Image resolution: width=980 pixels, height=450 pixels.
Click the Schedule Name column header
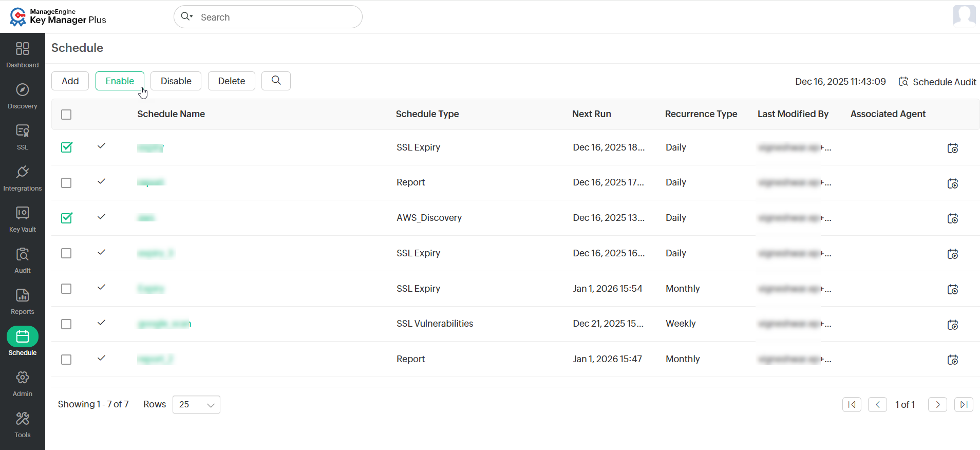click(x=171, y=114)
